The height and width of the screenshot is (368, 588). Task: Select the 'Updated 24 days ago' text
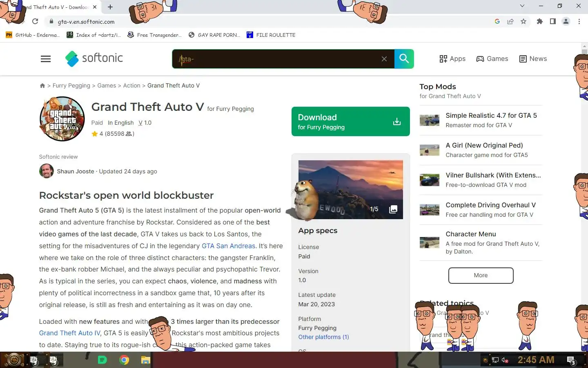tap(128, 171)
